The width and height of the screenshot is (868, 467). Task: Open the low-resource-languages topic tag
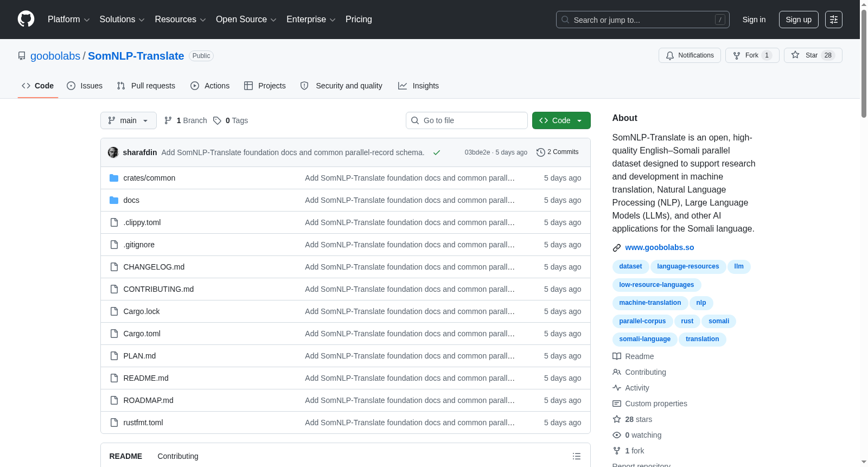(x=656, y=285)
